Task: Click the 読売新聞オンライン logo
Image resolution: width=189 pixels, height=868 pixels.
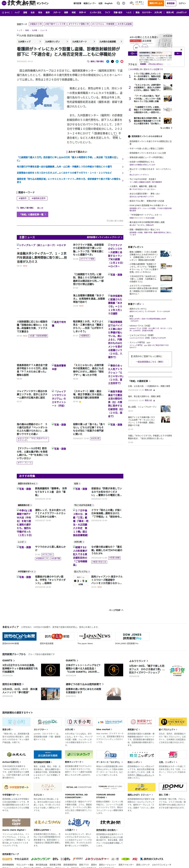Action: 25,3
